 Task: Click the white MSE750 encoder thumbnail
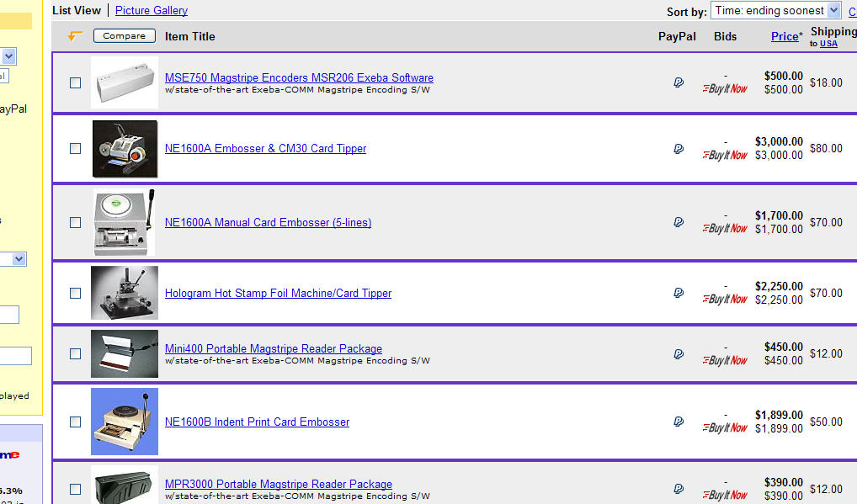pyautogui.click(x=125, y=82)
